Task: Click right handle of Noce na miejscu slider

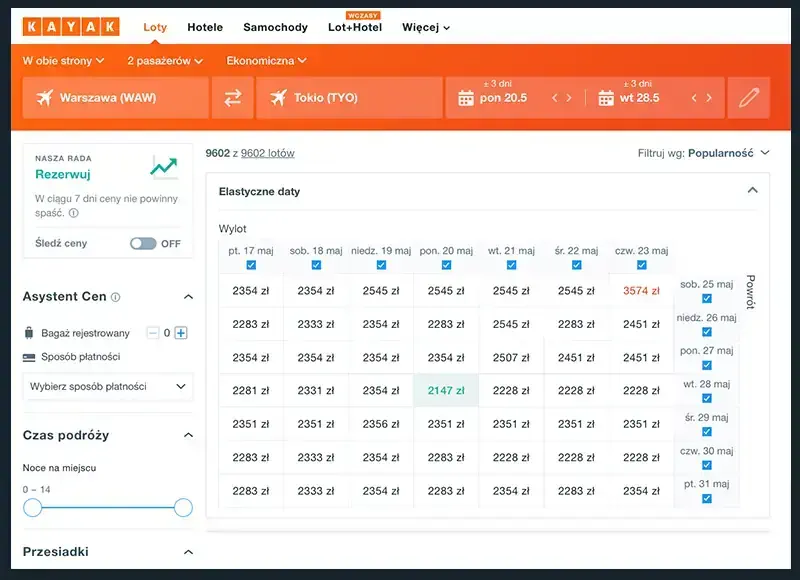Action: 183,508
